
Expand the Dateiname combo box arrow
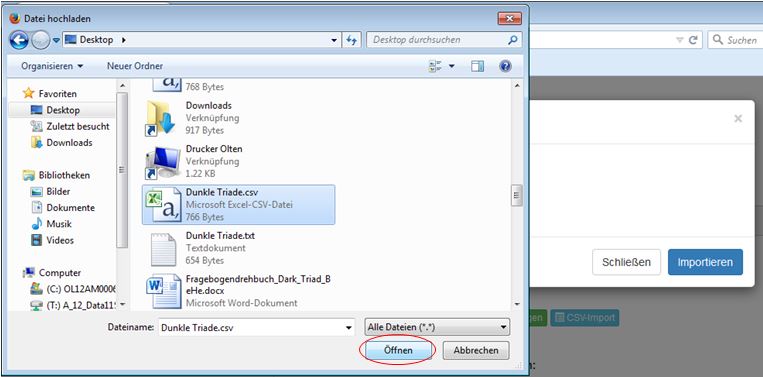(348, 328)
